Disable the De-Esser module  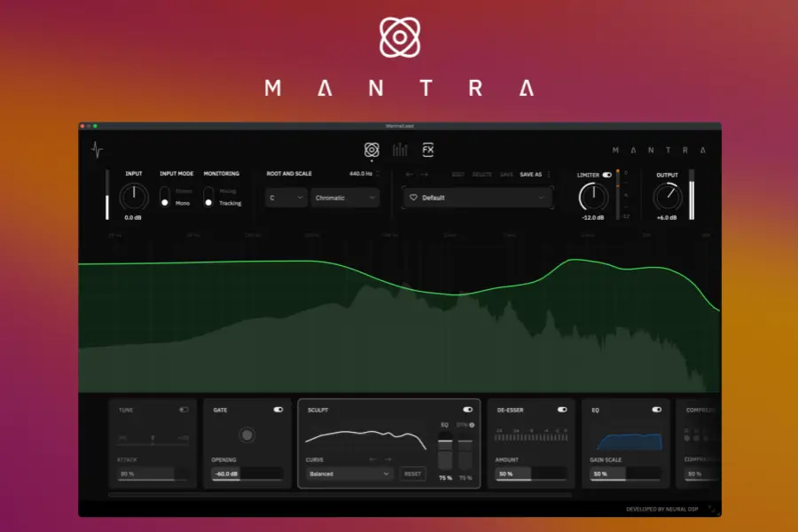click(x=561, y=410)
